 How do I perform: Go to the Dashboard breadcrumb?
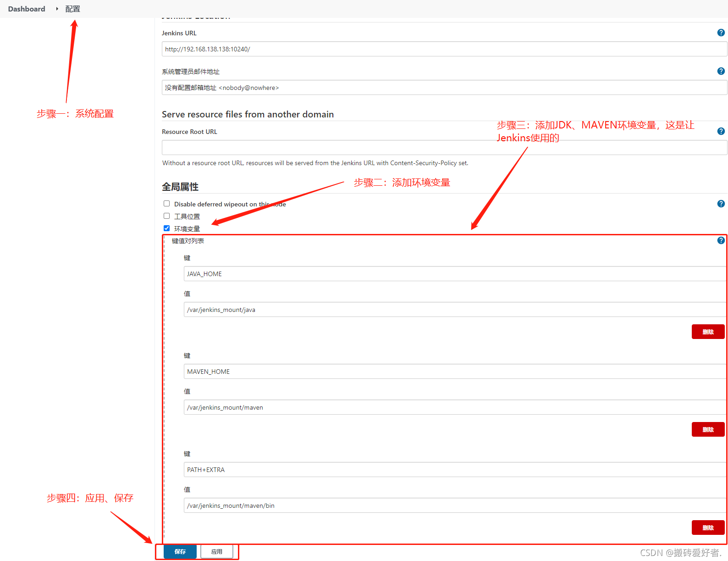(x=27, y=9)
